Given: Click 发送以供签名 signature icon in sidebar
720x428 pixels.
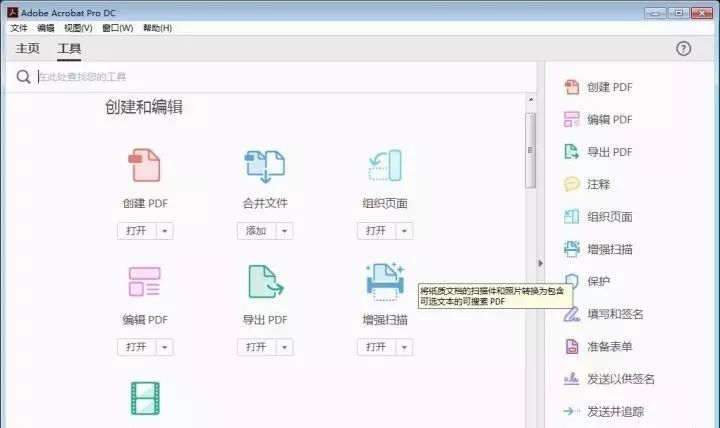Looking at the screenshot, I should click(571, 379).
